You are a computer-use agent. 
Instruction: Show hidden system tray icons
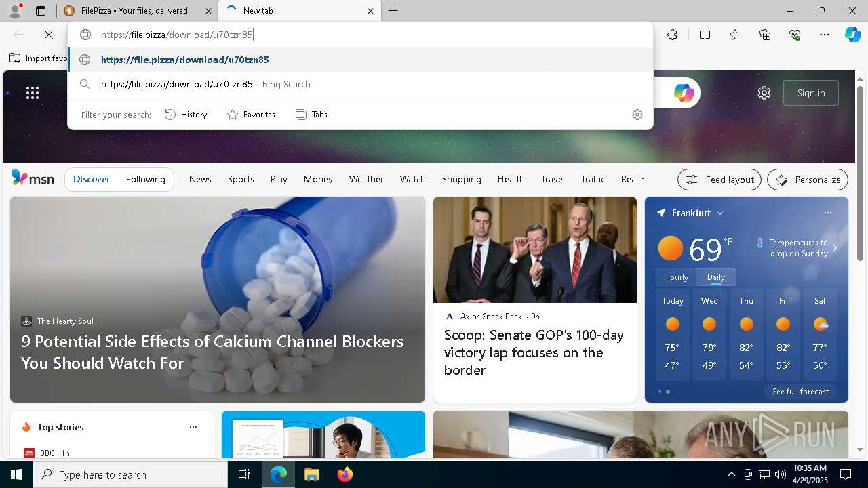[731, 474]
